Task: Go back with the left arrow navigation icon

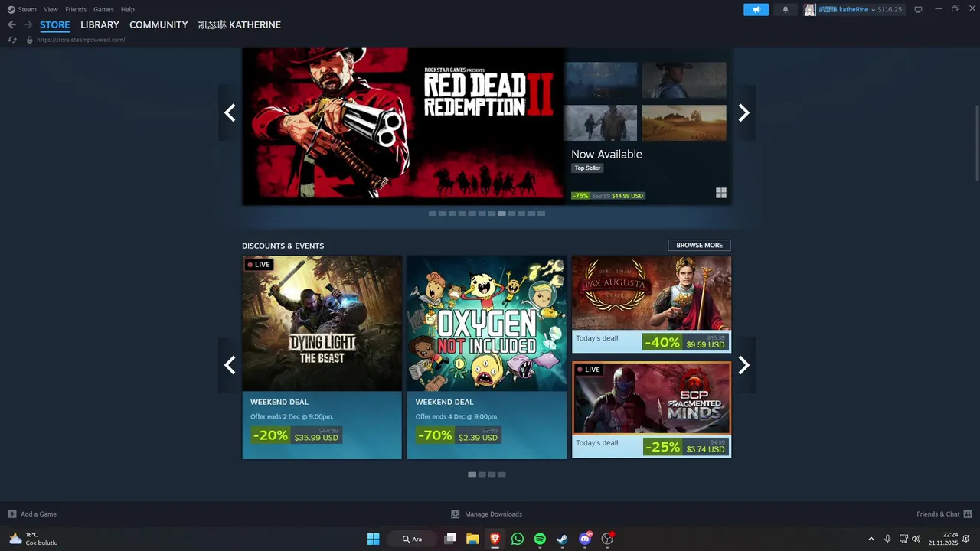Action: (x=11, y=24)
